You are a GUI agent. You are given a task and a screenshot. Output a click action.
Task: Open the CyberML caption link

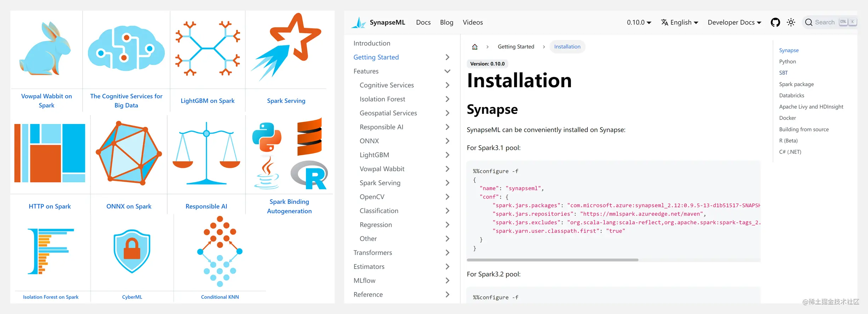pos(132,297)
